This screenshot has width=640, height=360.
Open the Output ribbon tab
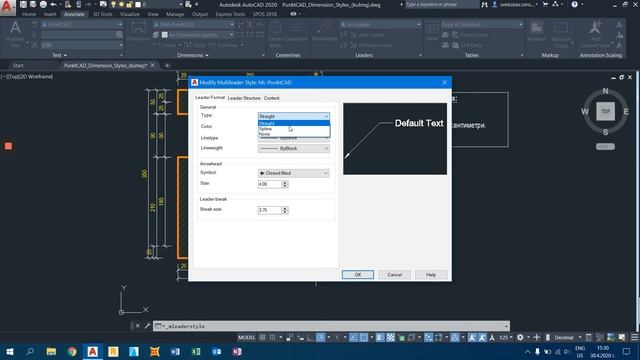pyautogui.click(x=200, y=14)
